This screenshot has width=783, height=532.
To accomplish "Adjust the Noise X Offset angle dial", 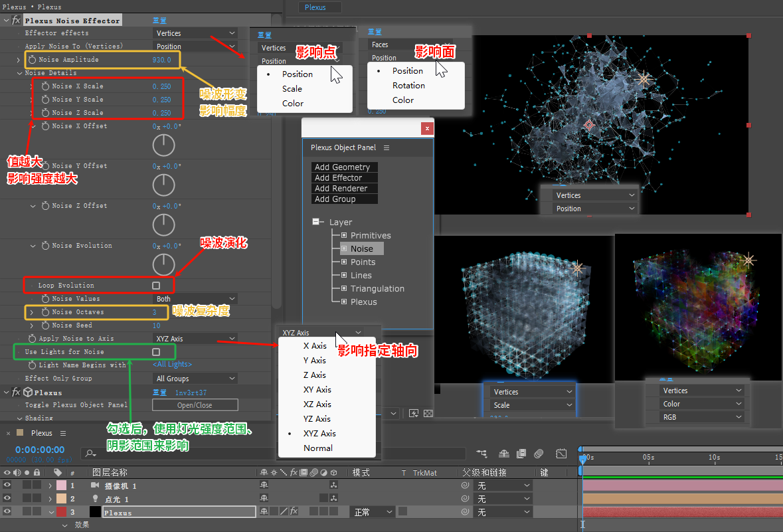I will click(164, 145).
